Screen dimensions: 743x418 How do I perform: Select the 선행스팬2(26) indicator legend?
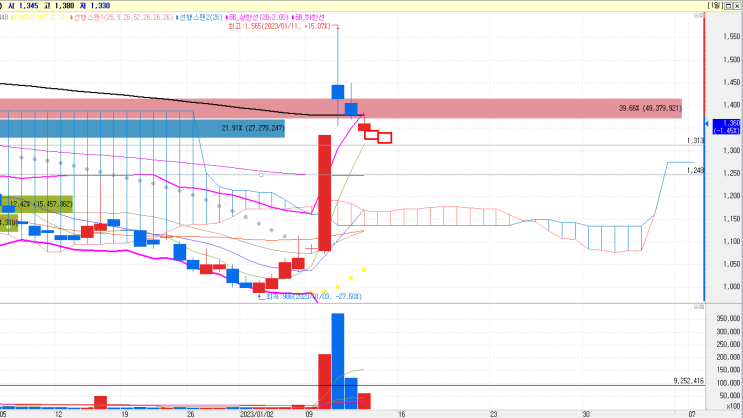click(199, 18)
